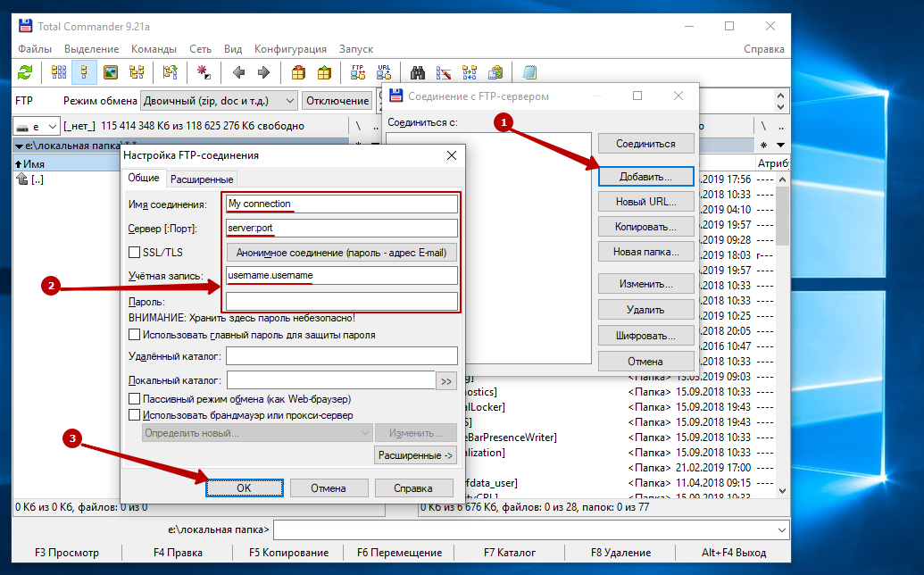The height and width of the screenshot is (575, 924).
Task: Click the Удалённый каталог input field
Action: tap(342, 356)
